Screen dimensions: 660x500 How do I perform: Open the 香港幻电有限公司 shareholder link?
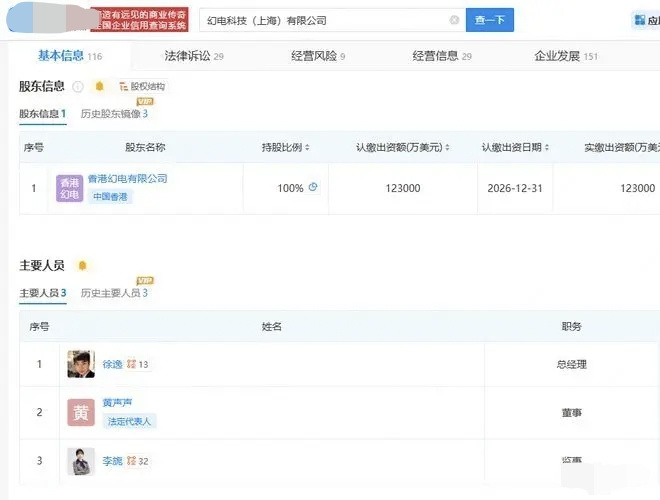(128, 178)
